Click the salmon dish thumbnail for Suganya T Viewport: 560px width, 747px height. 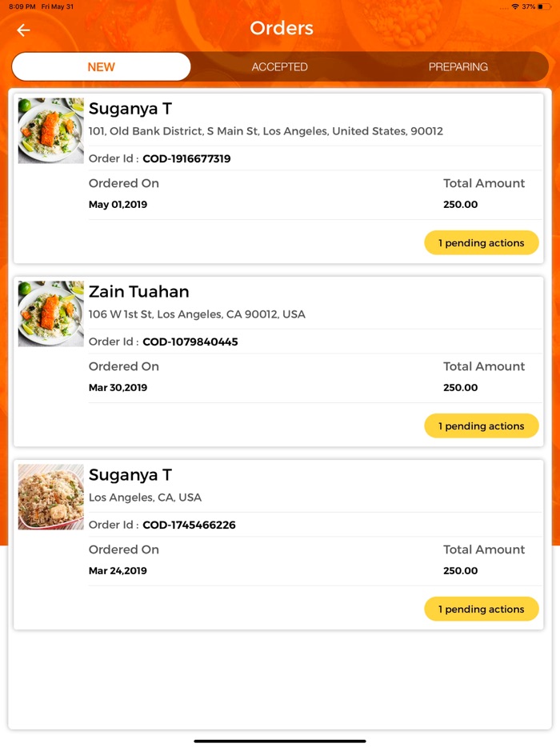pyautogui.click(x=50, y=130)
